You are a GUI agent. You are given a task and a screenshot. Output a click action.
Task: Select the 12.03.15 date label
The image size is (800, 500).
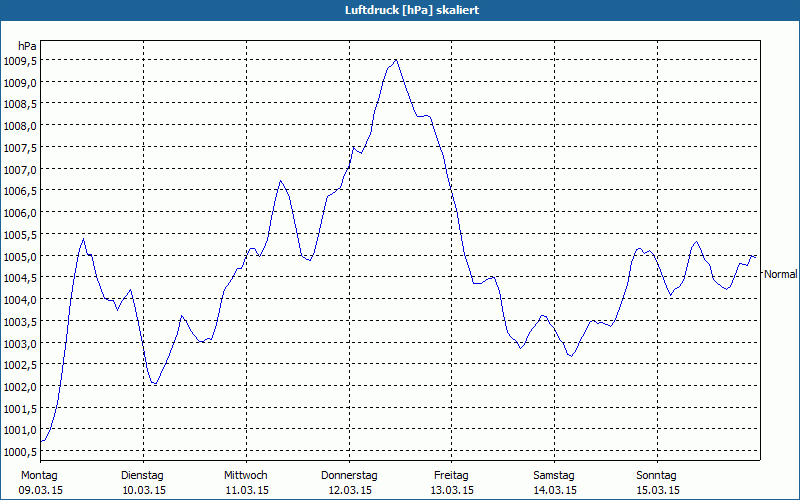pyautogui.click(x=350, y=490)
